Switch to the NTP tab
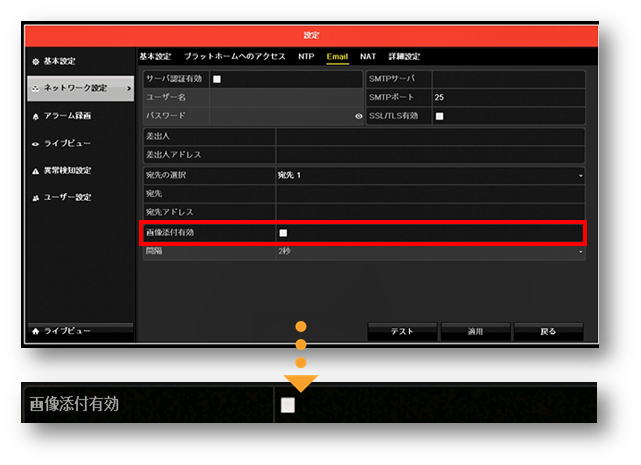The image size is (641, 465). (x=306, y=56)
